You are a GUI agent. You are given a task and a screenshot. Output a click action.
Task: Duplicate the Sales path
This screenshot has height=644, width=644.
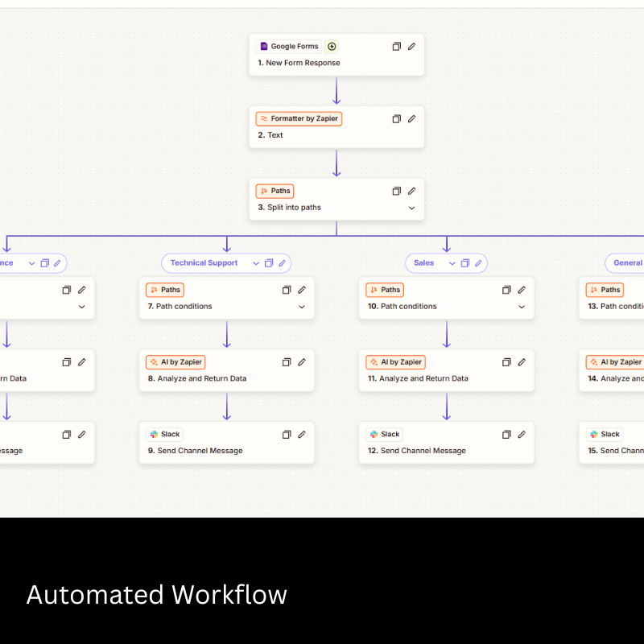pos(465,263)
